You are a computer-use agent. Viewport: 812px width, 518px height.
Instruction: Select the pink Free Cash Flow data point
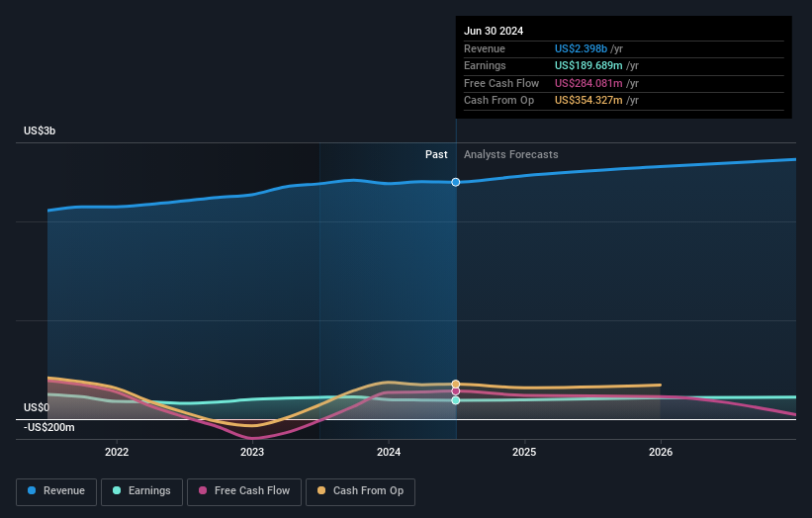coord(456,391)
